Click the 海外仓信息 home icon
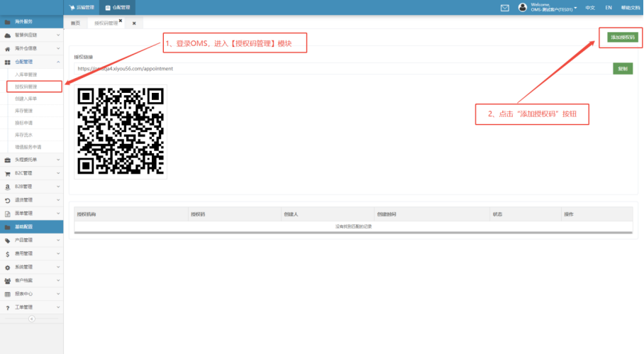Image resolution: width=644 pixels, height=354 pixels. (7, 49)
